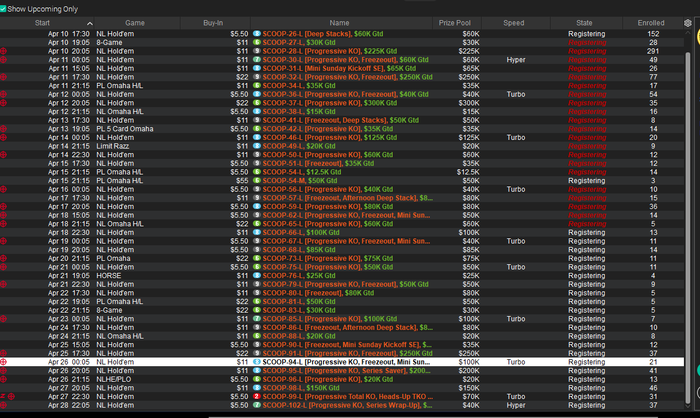Image resolution: width=700 pixels, height=418 pixels.
Task: Sort by the Enrolled column header
Action: (651, 23)
